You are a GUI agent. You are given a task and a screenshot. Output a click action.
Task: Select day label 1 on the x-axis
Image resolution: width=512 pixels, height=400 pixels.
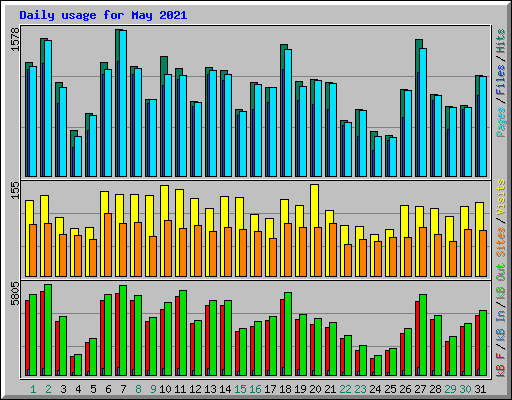coord(33,389)
